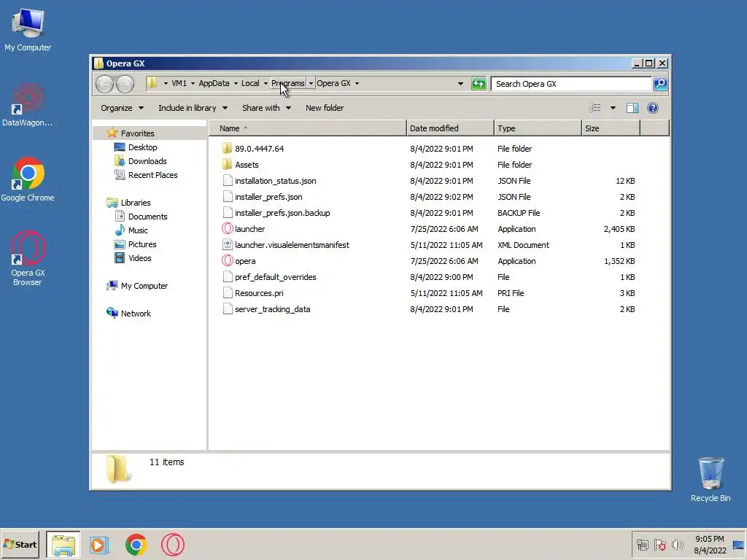
Task: Click the Forward navigation arrow button
Action: 125,84
